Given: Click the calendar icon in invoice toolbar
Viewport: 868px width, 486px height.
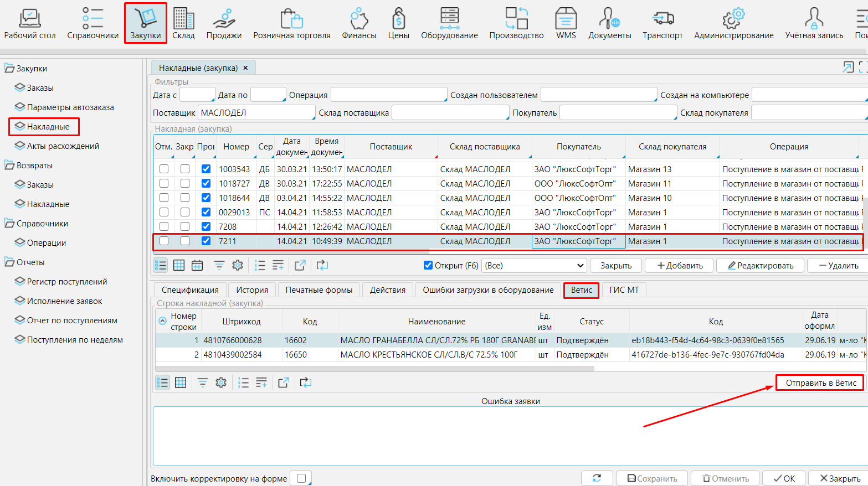Looking at the screenshot, I should point(197,266).
